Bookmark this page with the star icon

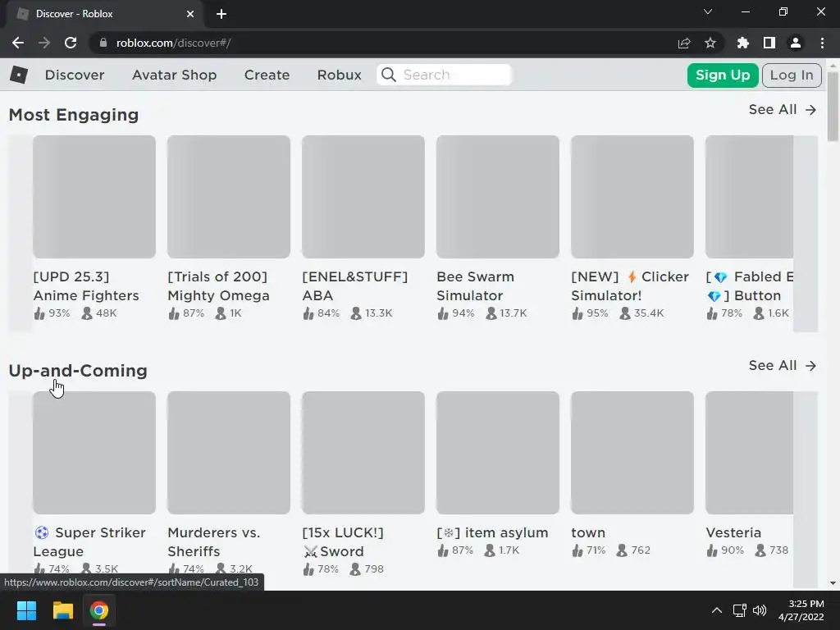pyautogui.click(x=710, y=43)
